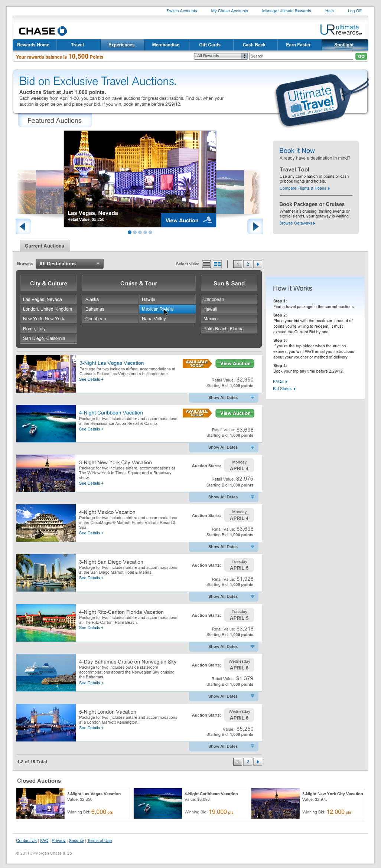Click the Ultimate Rewards logo
The image size is (381, 868).
tap(341, 30)
